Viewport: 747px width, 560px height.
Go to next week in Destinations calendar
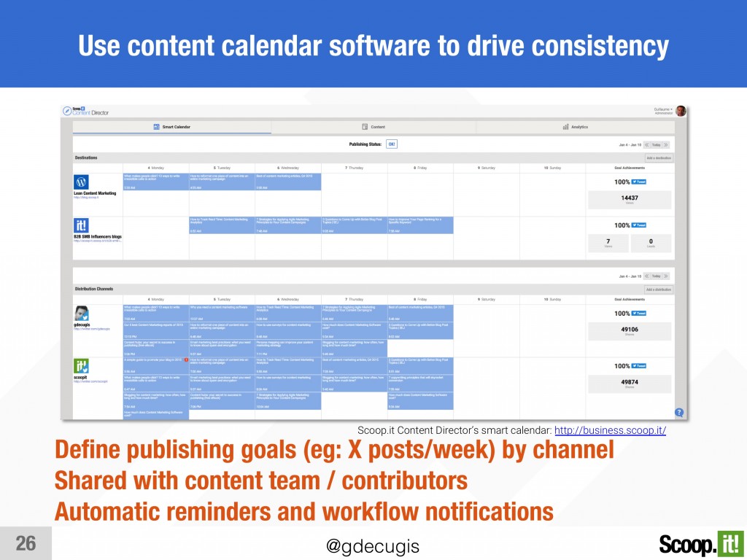pyautogui.click(x=666, y=145)
